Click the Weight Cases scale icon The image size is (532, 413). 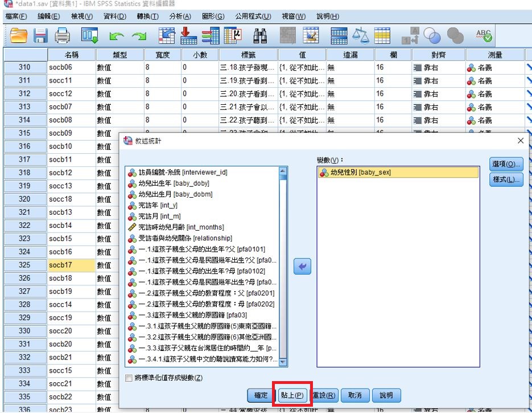[x=361, y=36]
